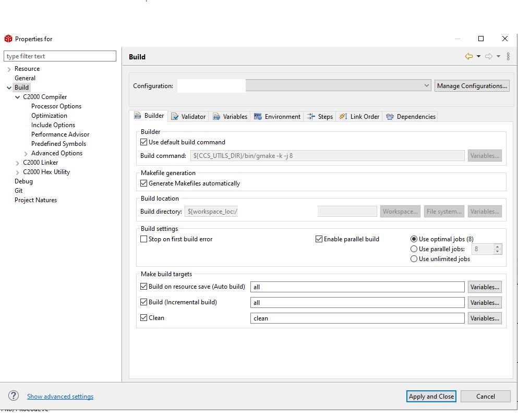Click Variables button for Incremental build
Screen dimensions: 518x420
pos(485,302)
